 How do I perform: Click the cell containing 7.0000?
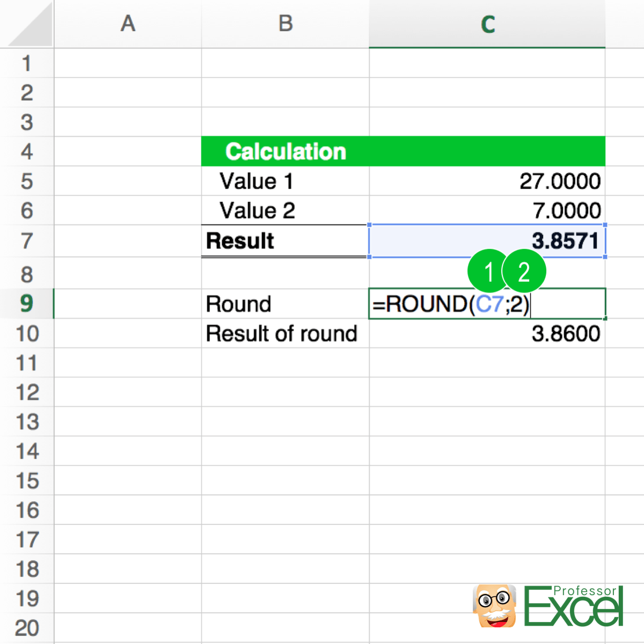click(x=487, y=210)
